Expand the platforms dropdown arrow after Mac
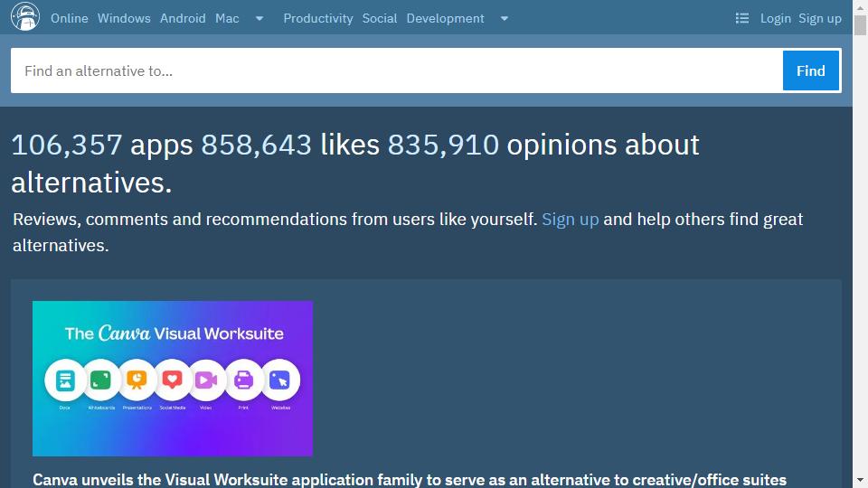Image resolution: width=868 pixels, height=488 pixels. click(259, 18)
